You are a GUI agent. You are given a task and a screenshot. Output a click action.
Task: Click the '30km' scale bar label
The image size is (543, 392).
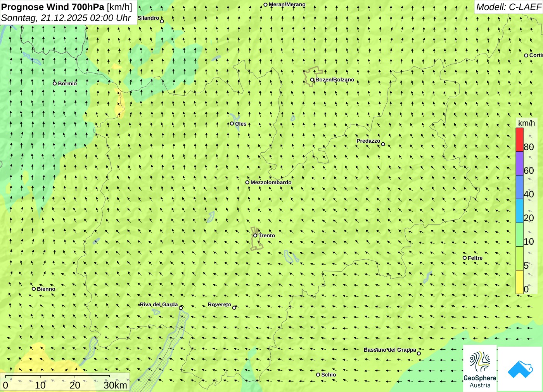[115, 385]
